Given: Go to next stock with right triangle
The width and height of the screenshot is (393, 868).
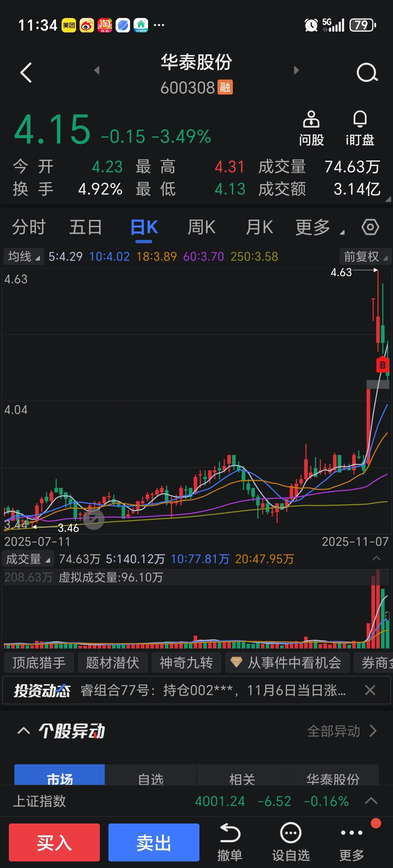Looking at the screenshot, I should point(296,70).
